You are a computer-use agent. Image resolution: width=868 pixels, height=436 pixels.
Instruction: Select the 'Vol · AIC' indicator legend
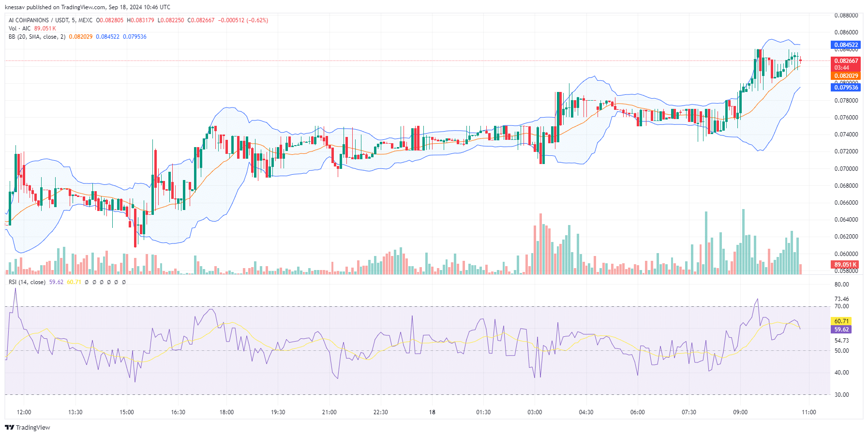[19, 29]
